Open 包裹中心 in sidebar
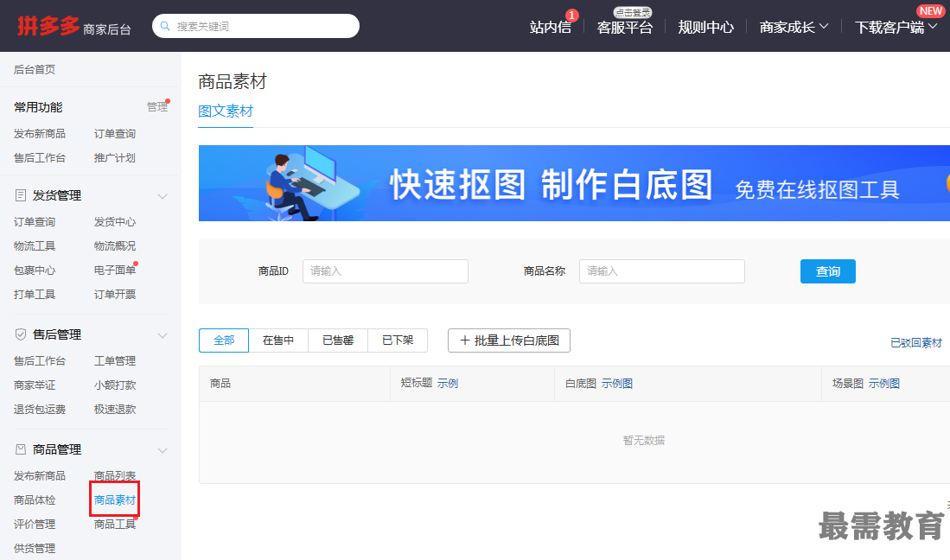 35,270
